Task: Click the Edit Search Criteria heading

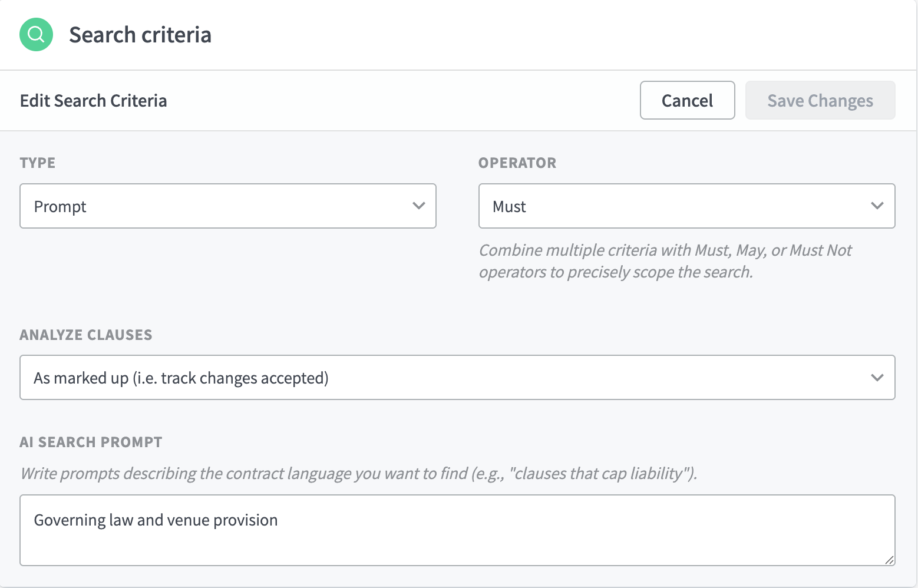Action: pyautogui.click(x=94, y=100)
